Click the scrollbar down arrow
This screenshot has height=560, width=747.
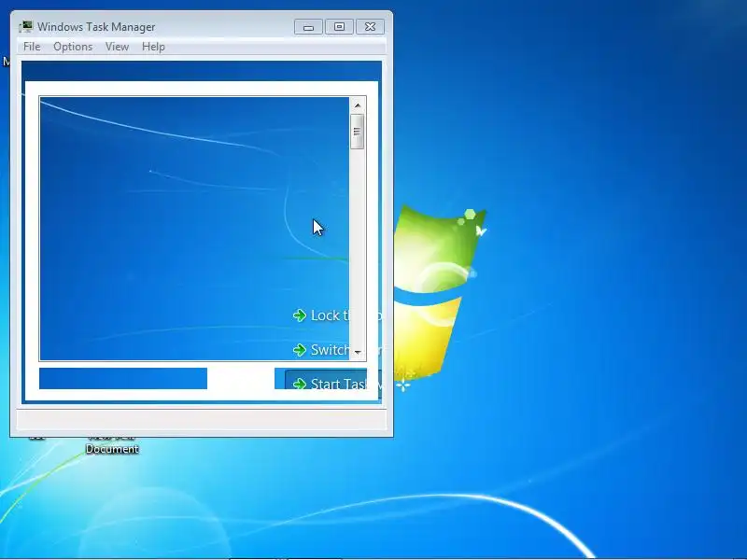[x=358, y=353]
